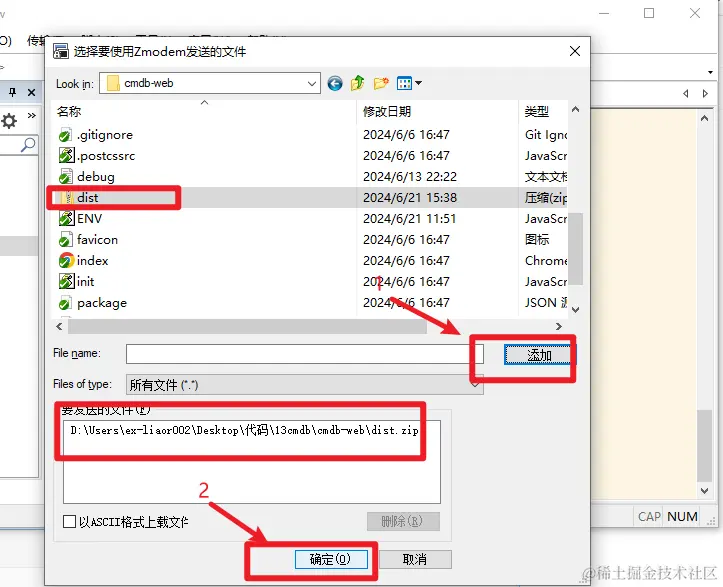Image resolution: width=723 pixels, height=587 pixels.
Task: Go up one folder level icon
Action: click(x=357, y=83)
